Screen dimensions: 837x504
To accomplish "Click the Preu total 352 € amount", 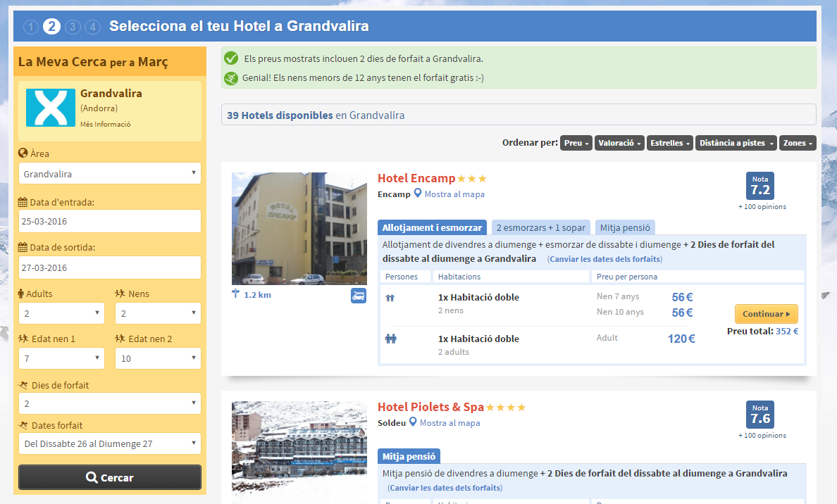I will click(x=787, y=332).
